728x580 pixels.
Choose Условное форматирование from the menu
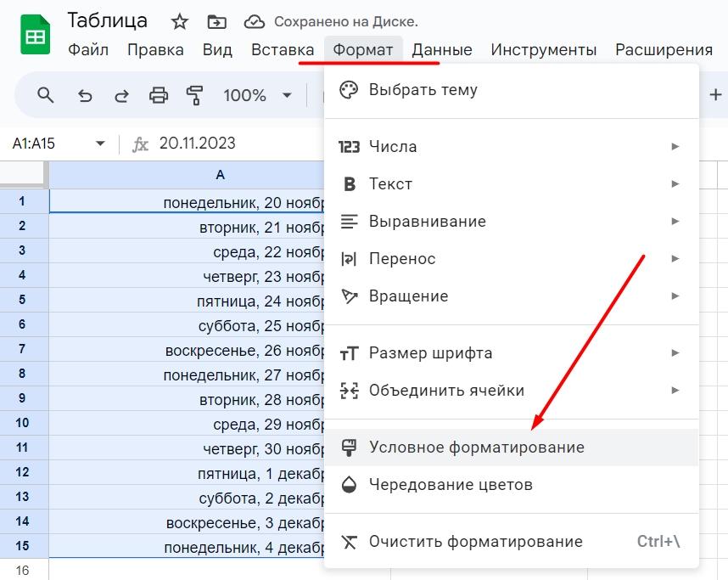(476, 447)
